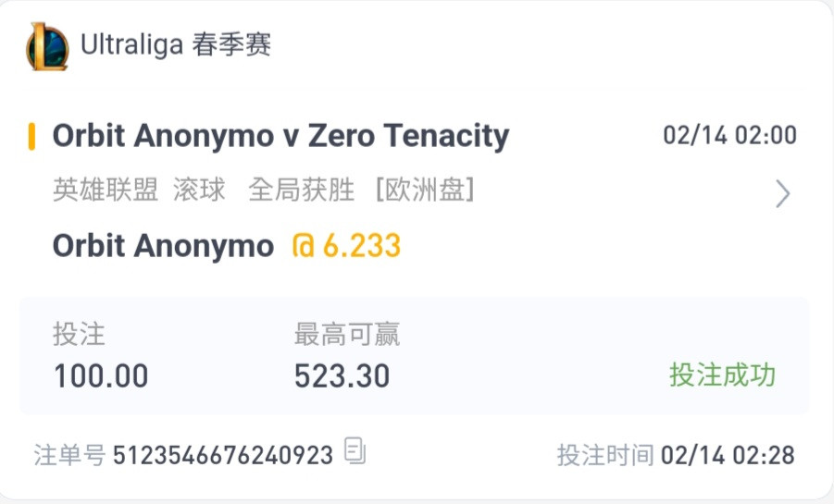Tap the 欧洲盘 odds format label
This screenshot has height=504, width=834.
click(x=425, y=190)
